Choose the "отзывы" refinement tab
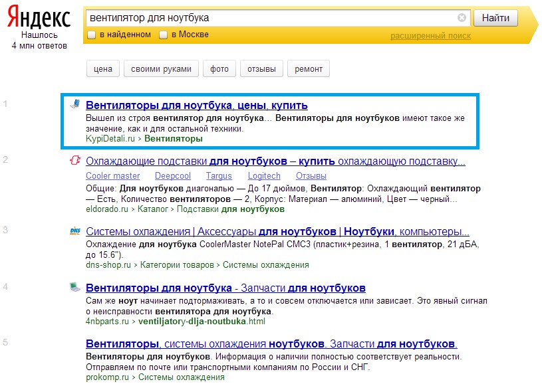542x392 pixels. pyautogui.click(x=261, y=68)
